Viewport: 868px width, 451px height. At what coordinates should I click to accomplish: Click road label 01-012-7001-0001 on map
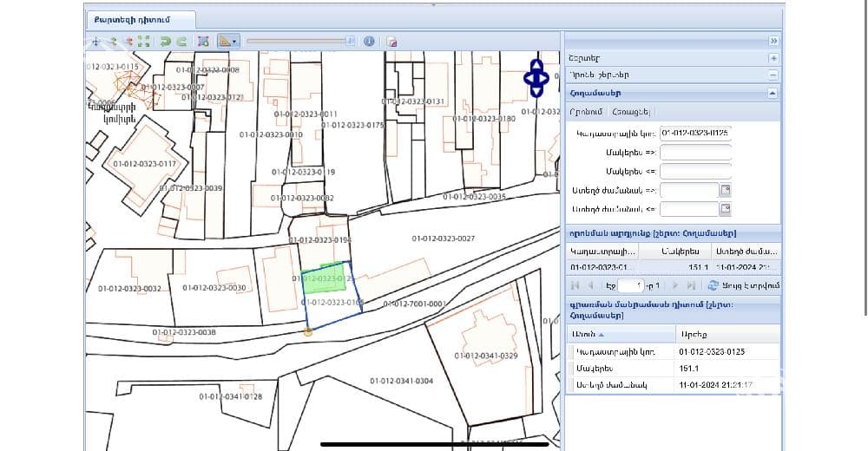pyautogui.click(x=415, y=304)
